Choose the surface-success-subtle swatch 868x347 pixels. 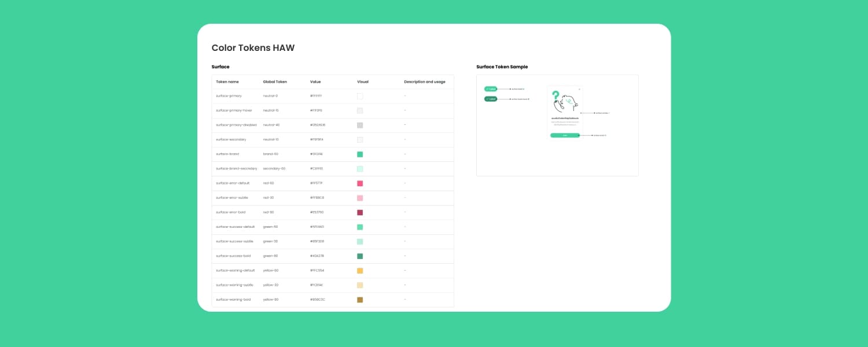[360, 242]
